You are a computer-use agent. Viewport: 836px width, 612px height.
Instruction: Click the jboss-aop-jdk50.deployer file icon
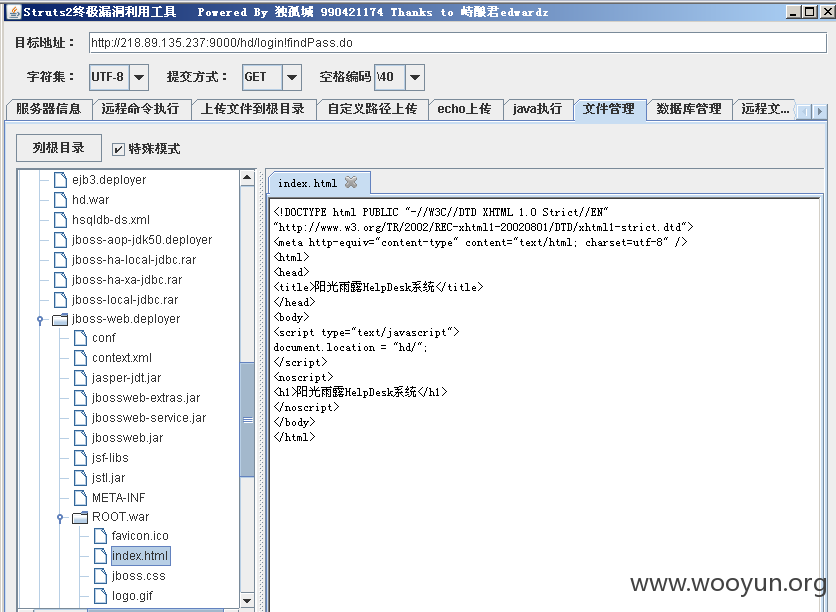(x=60, y=240)
